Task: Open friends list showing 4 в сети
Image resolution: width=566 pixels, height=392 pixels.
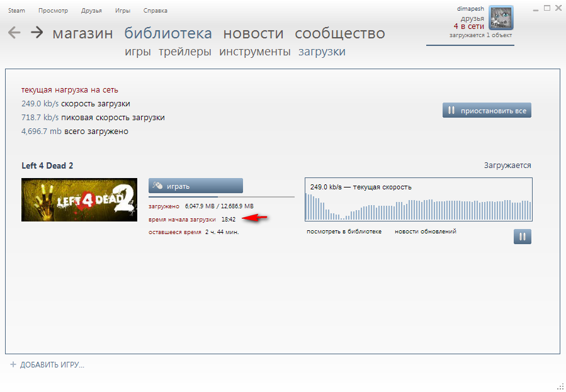Action: tap(469, 26)
